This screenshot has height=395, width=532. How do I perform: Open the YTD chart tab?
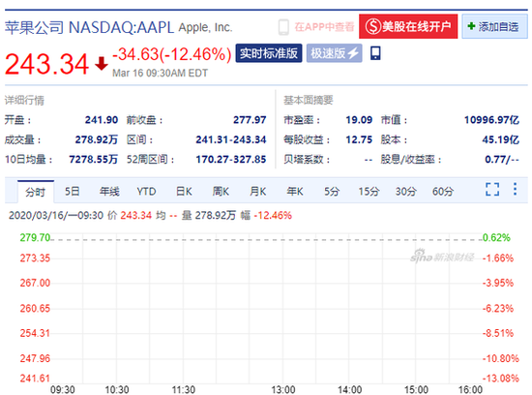[146, 192]
